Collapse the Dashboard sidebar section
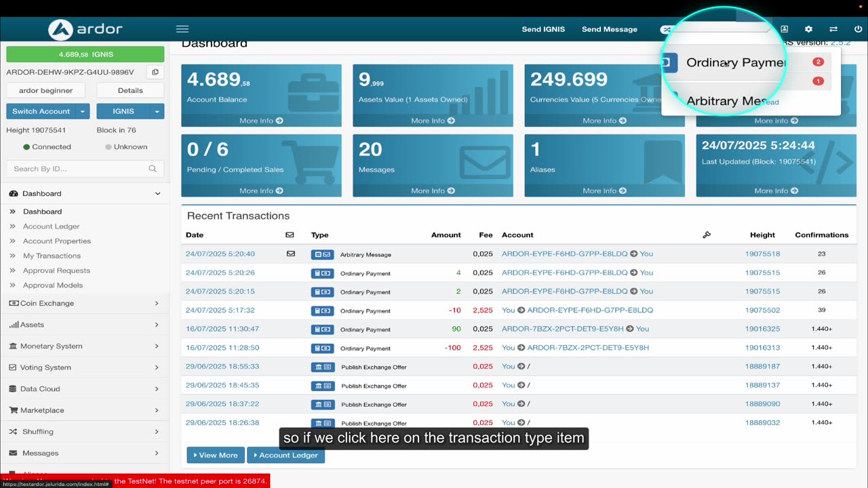 (x=157, y=193)
